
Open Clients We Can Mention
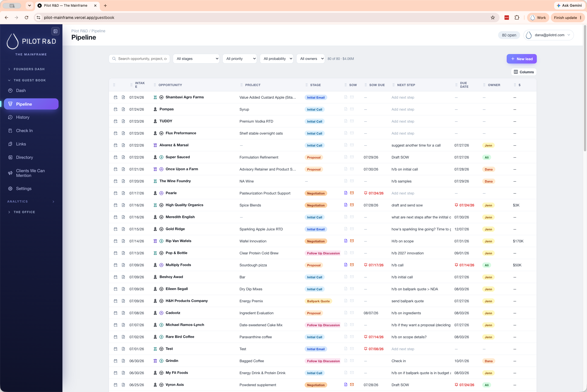[31, 173]
